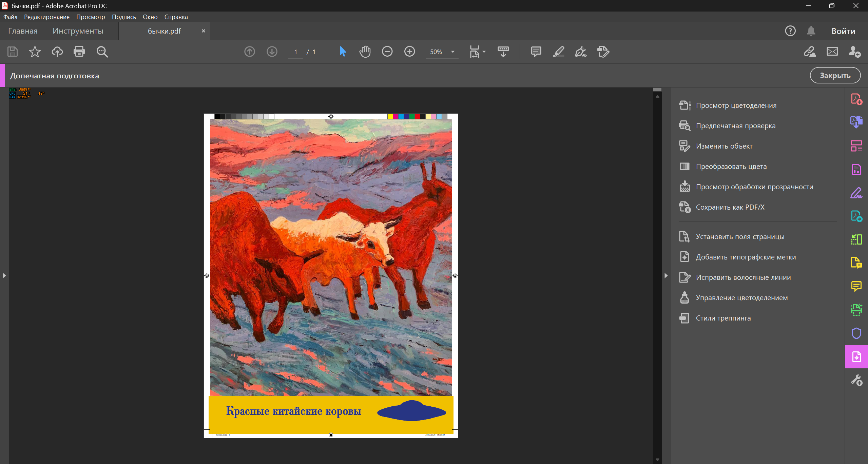Switch to the Главная tab
The width and height of the screenshot is (868, 464).
(23, 31)
